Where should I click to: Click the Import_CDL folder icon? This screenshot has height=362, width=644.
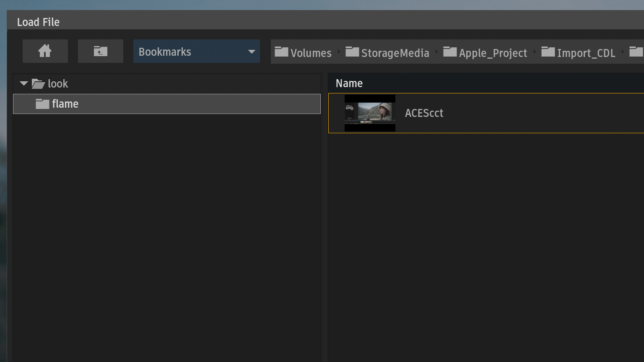tap(548, 52)
